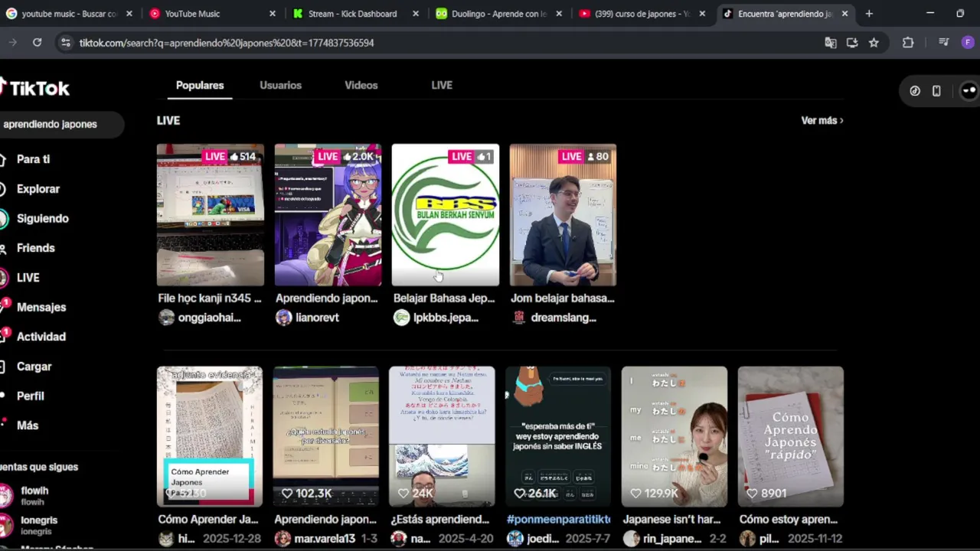Click the browser address bar URL
This screenshot has height=551, width=980.
click(227, 43)
